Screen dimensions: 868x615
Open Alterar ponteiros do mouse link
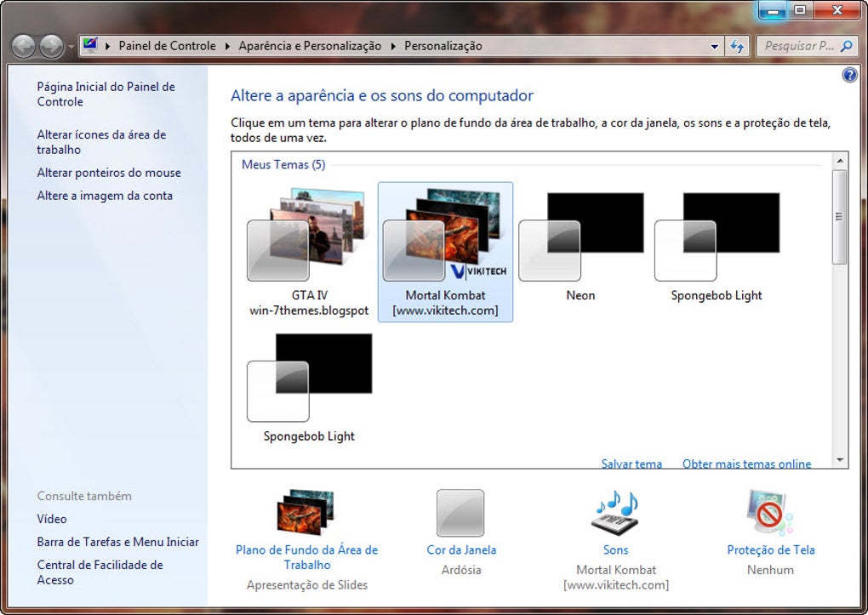click(x=109, y=173)
